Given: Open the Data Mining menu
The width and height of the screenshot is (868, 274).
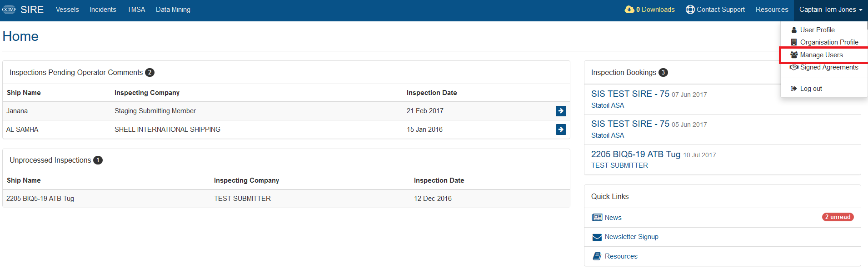Looking at the screenshot, I should pyautogui.click(x=173, y=10).
